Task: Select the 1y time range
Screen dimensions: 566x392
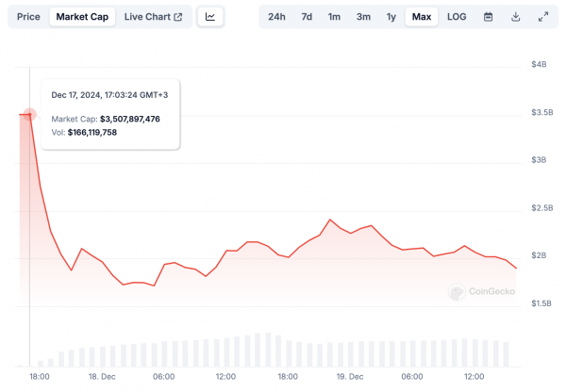Action: (391, 17)
